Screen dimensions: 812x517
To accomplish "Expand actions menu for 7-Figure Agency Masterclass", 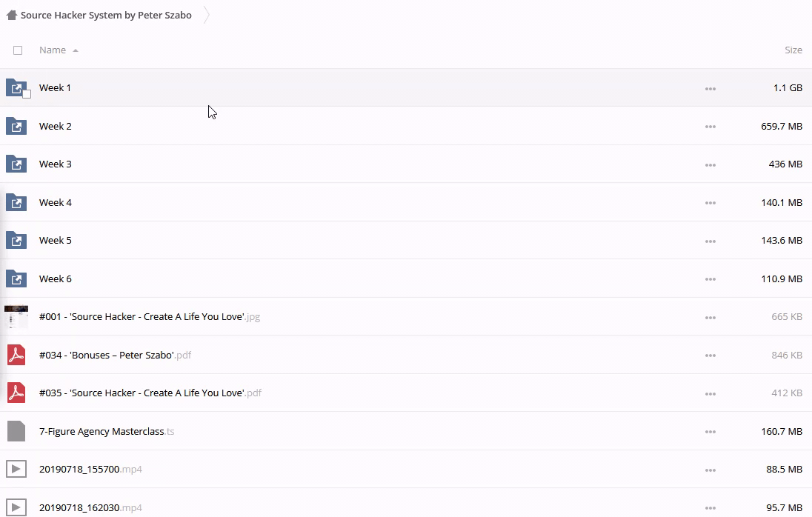I will point(710,432).
